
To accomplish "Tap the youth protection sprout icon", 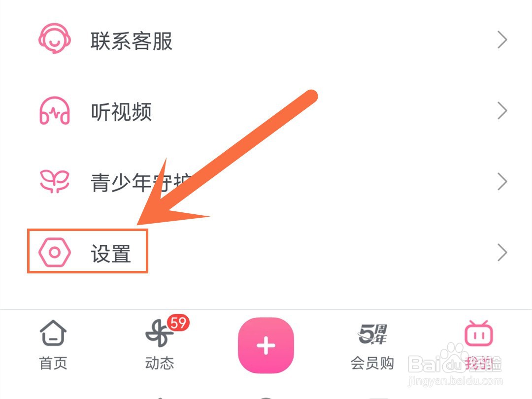I will point(55,181).
